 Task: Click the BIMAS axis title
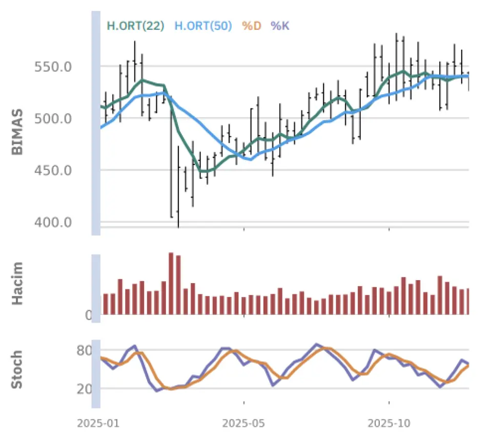click(17, 132)
